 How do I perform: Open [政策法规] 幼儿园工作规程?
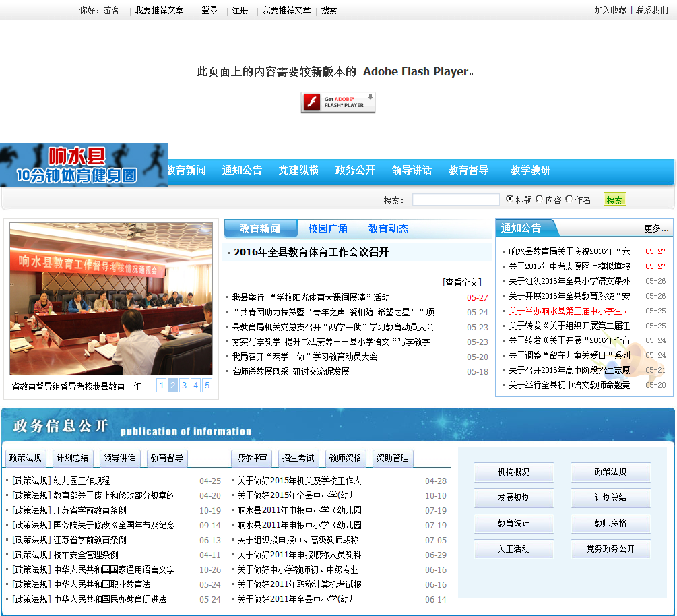pyautogui.click(x=61, y=481)
